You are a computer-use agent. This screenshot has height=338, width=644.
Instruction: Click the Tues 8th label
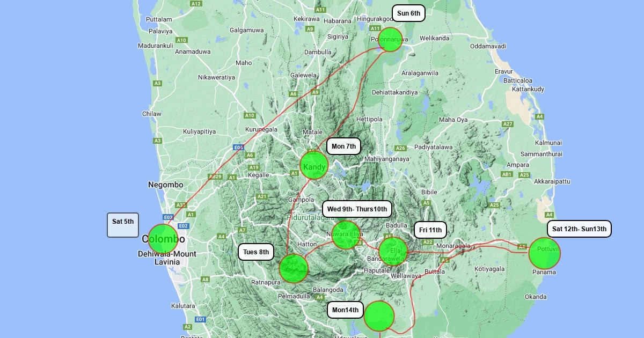[x=255, y=252]
